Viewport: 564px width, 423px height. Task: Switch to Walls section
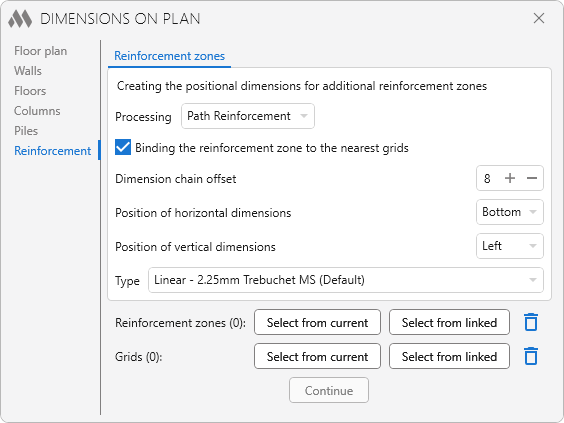click(28, 71)
